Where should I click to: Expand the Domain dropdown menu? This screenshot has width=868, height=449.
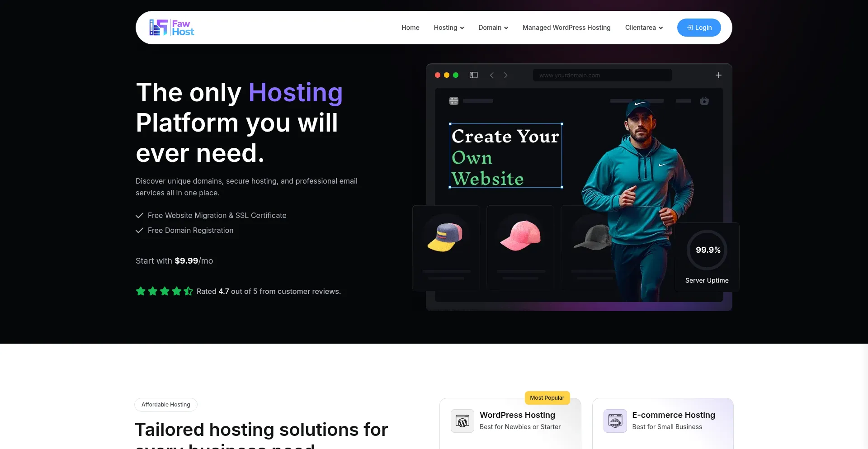pyautogui.click(x=493, y=28)
